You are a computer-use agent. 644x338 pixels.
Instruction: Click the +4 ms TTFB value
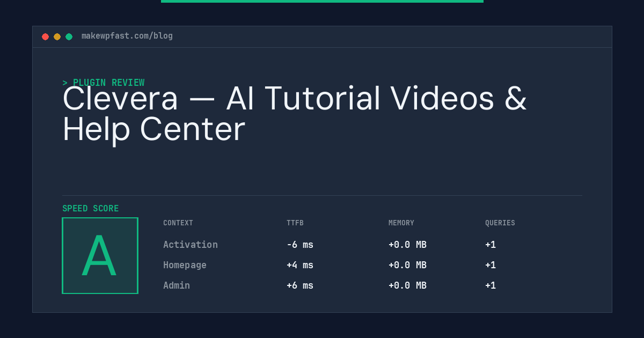pyautogui.click(x=300, y=265)
